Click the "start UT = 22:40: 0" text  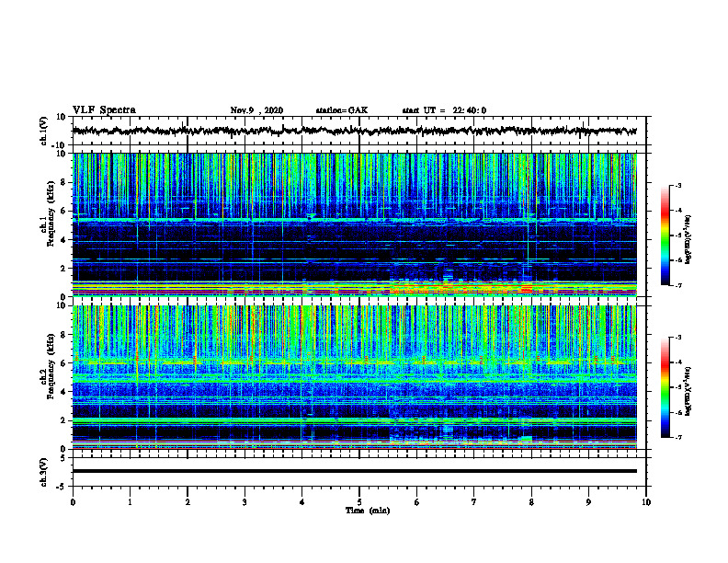(x=444, y=110)
